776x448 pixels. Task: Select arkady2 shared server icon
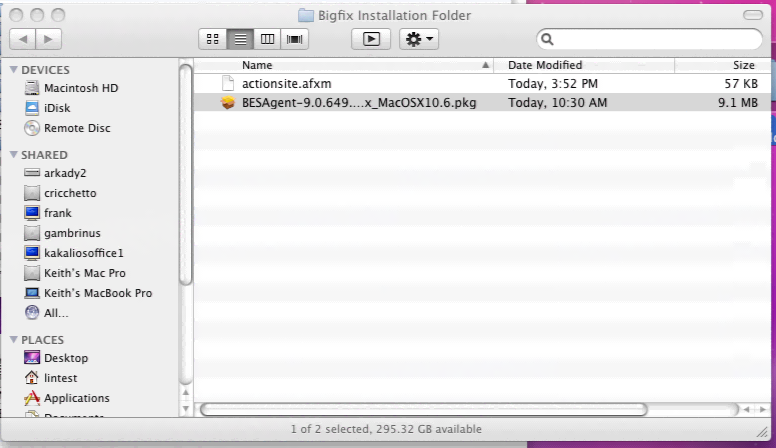32,173
